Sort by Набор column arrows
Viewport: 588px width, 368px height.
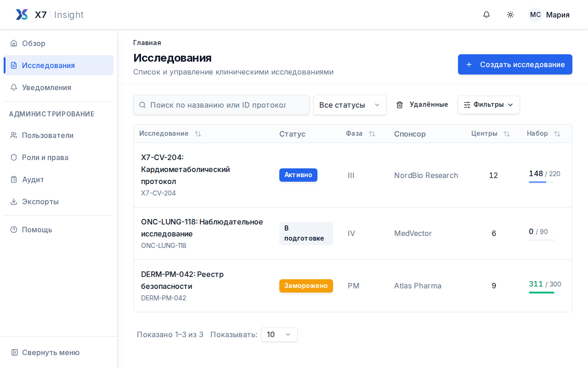pos(557,134)
